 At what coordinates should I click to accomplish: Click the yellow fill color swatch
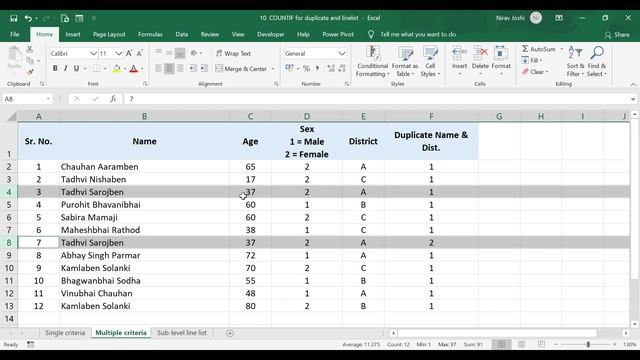click(117, 69)
